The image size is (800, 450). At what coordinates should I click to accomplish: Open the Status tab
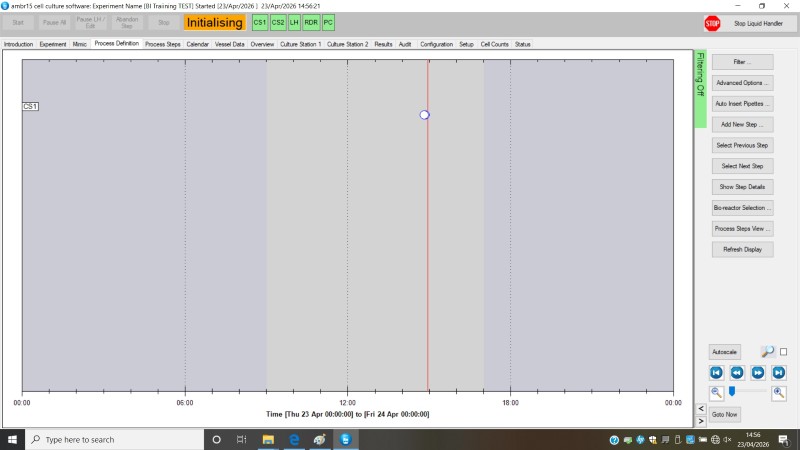point(522,44)
